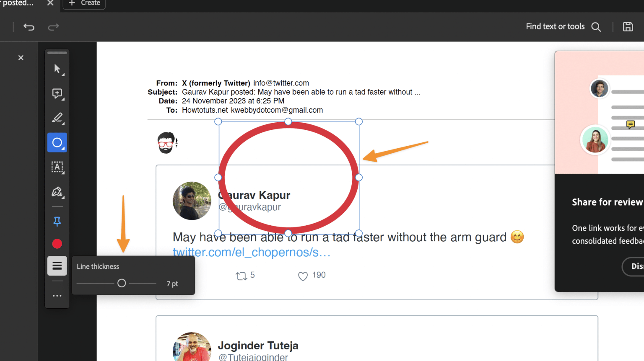Open the twitter.com/el_chopernos link
Screen dimensions: 644x361
coord(252,253)
